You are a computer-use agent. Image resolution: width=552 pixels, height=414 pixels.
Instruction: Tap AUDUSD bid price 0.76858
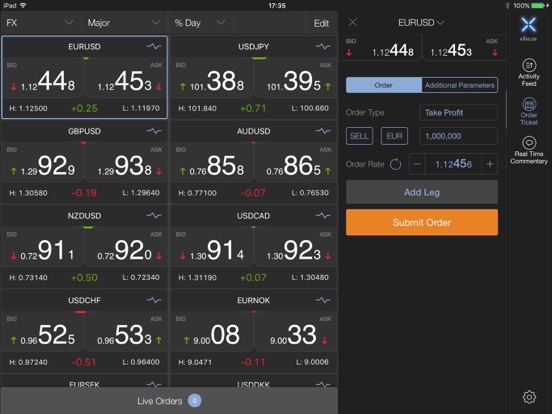pos(212,163)
